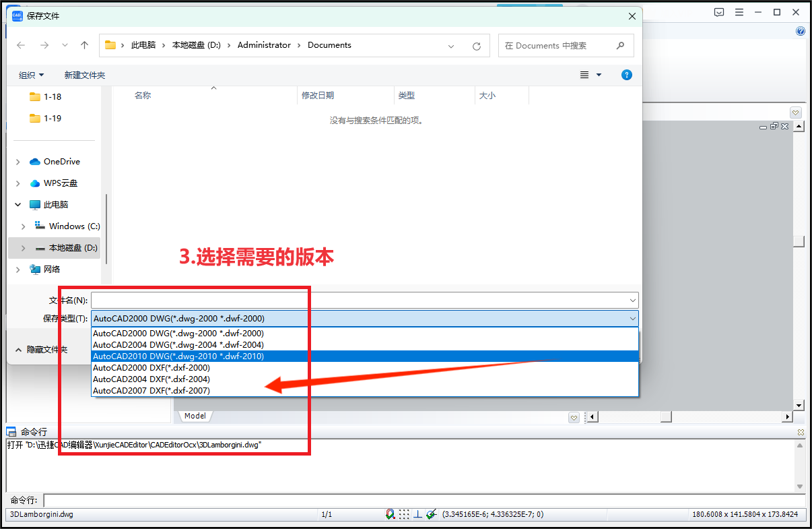Close the inner drawing window
The height and width of the screenshot is (529, 812).
point(785,126)
